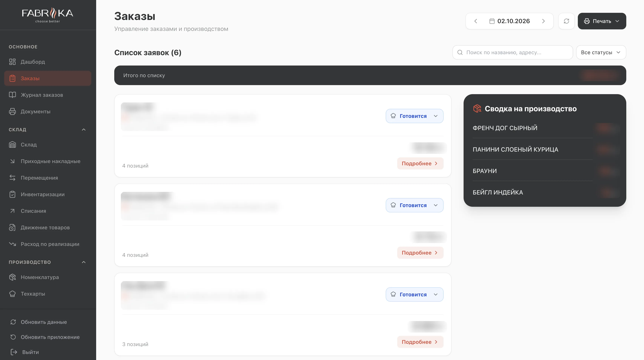Screen dimensions: 644x360
Task: Click the Склад warehouse icon
Action: [x=12, y=145]
